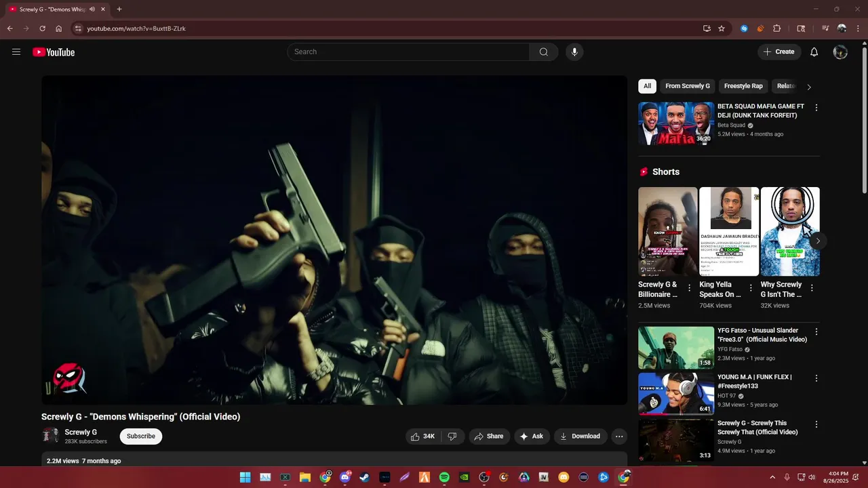Image resolution: width=868 pixels, height=488 pixels.
Task: Click the Create button
Action: tap(779, 52)
